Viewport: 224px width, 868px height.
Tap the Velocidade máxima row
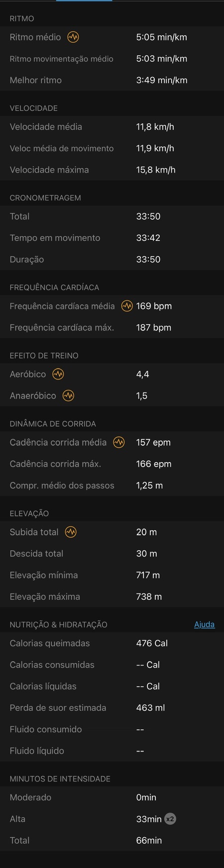click(x=112, y=170)
